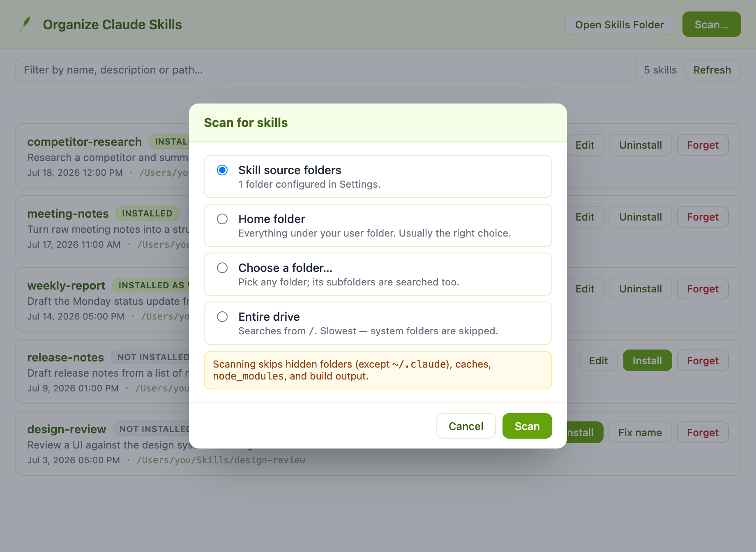
Task: Forget the design-review skill
Action: (x=703, y=432)
